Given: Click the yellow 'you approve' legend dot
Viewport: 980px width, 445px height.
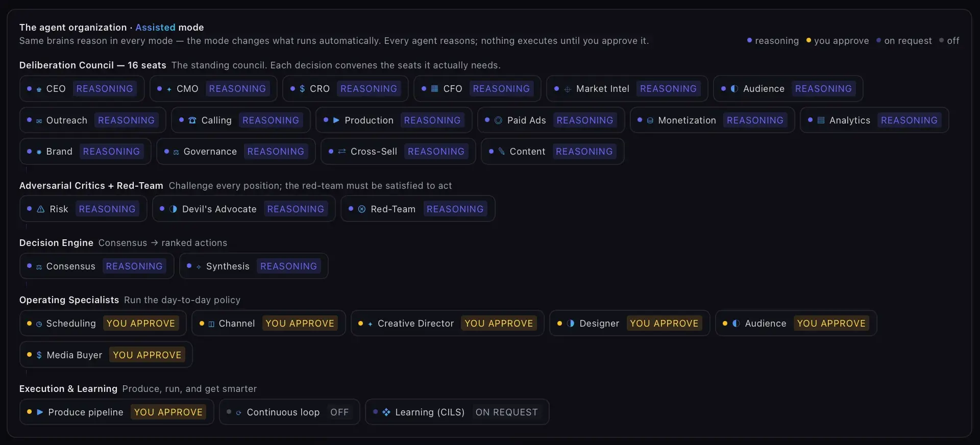Looking at the screenshot, I should point(808,40).
